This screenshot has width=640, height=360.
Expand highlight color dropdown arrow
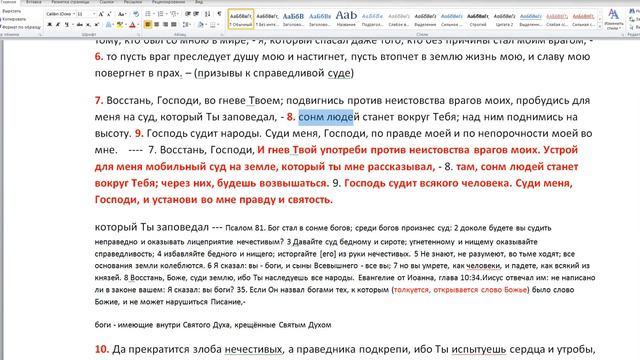[125, 24]
